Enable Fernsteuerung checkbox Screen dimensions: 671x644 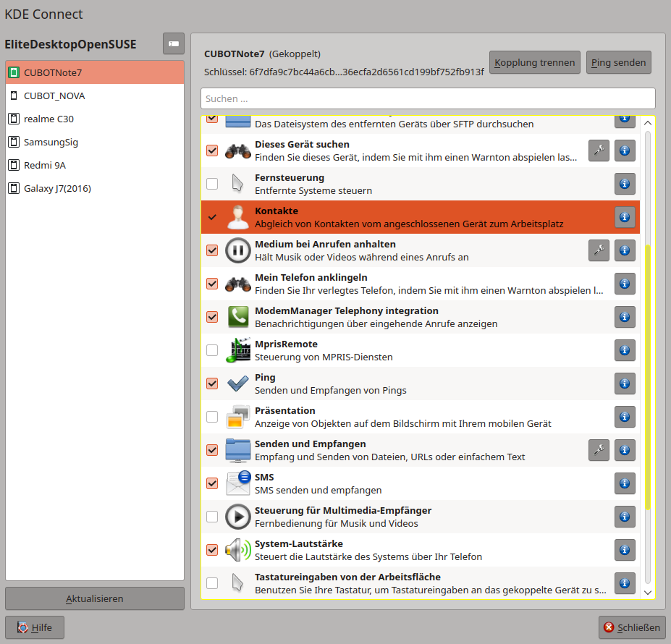click(x=212, y=184)
